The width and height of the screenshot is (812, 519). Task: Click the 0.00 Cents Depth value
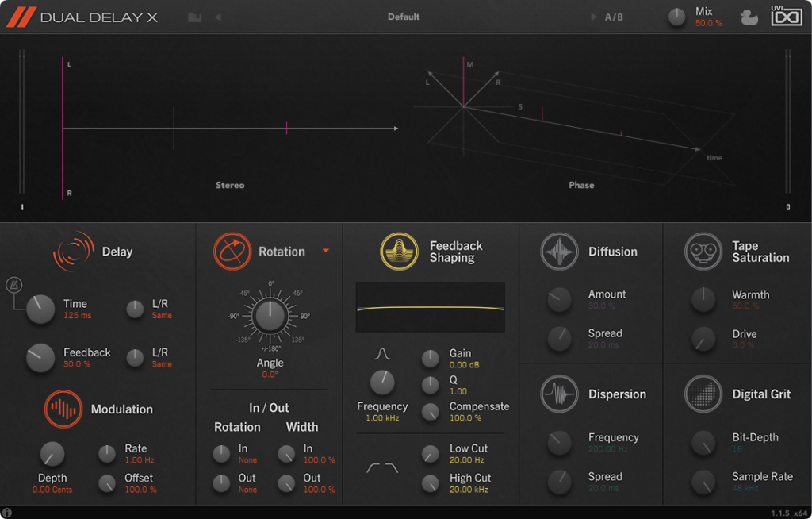(x=52, y=490)
